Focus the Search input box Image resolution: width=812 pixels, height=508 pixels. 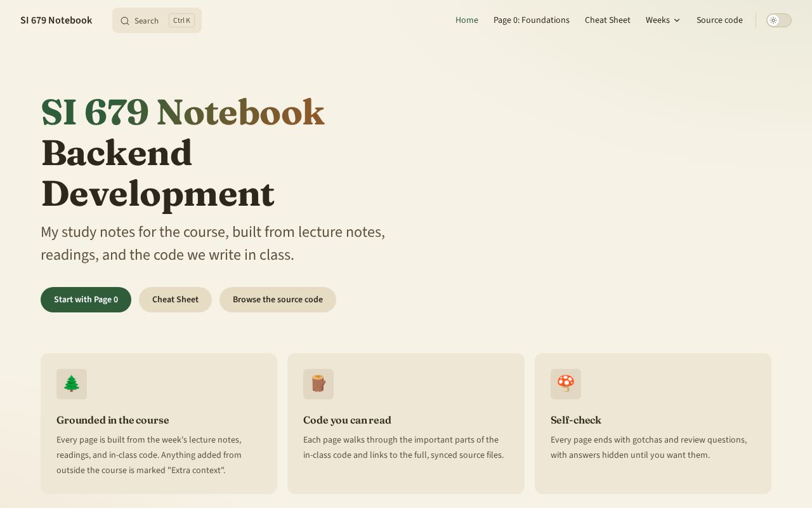(x=157, y=20)
